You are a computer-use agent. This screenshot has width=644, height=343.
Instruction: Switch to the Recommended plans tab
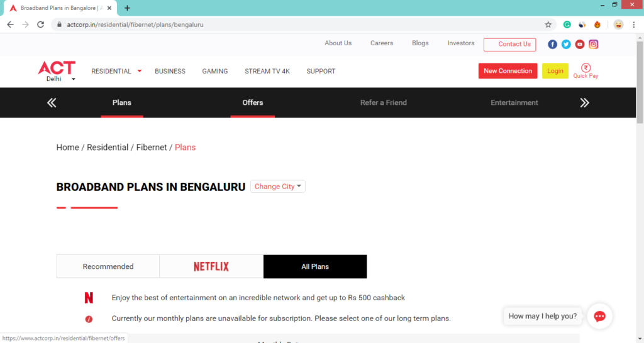pyautogui.click(x=108, y=266)
